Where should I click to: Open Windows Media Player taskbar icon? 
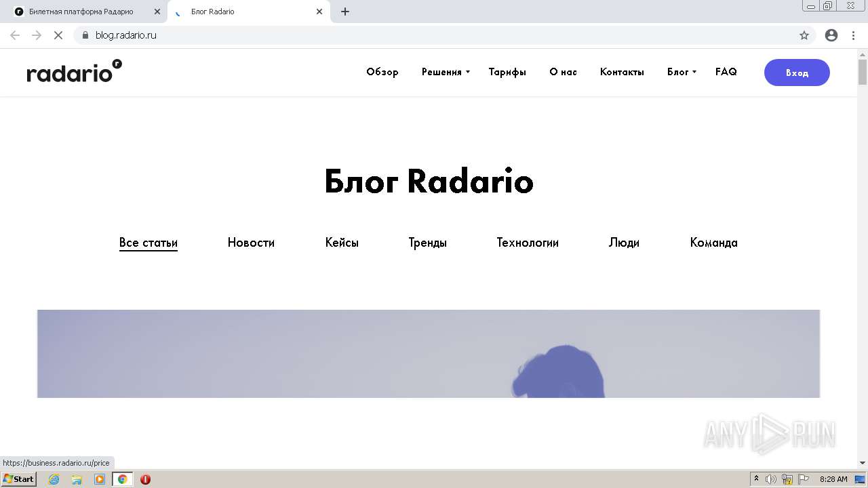tap(100, 479)
